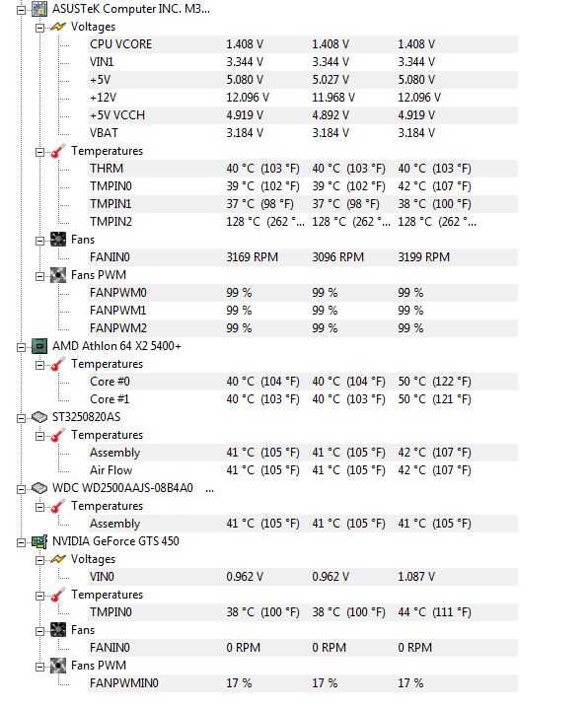
Task: Click the ST3250820AS hard drive icon
Action: pos(39,417)
